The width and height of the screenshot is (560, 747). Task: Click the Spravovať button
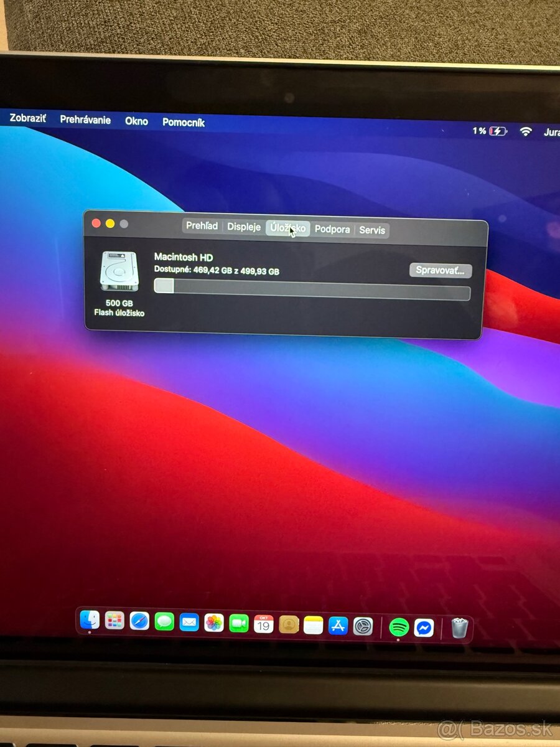point(441,270)
